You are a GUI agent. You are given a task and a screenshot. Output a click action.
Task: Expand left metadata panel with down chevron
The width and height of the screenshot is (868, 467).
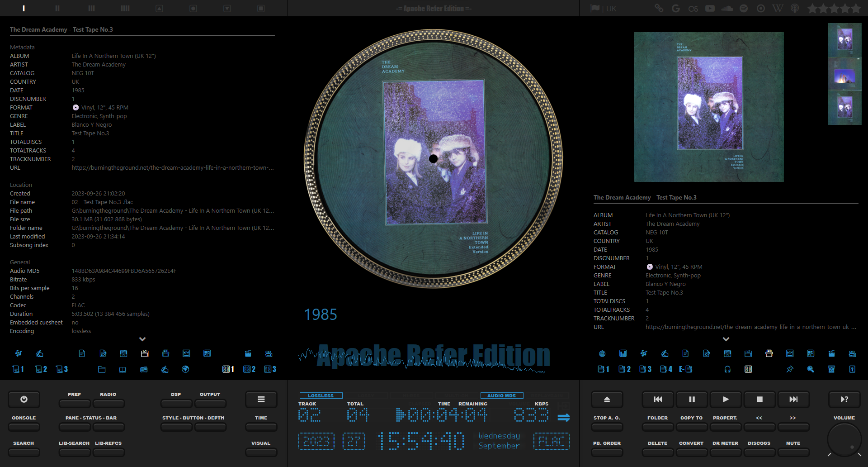(x=142, y=339)
